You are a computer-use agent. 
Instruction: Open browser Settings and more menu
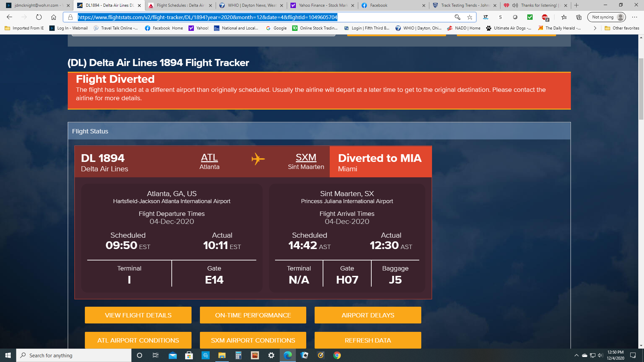click(634, 17)
